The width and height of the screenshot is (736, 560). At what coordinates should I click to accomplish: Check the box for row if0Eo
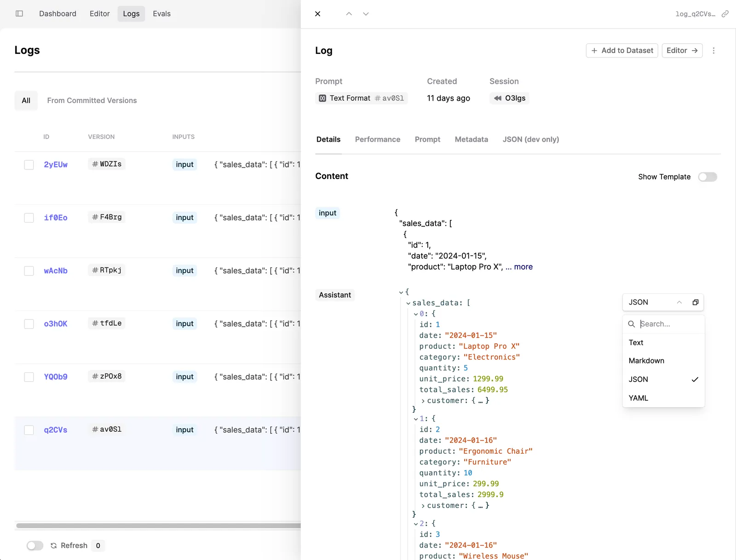[29, 218]
